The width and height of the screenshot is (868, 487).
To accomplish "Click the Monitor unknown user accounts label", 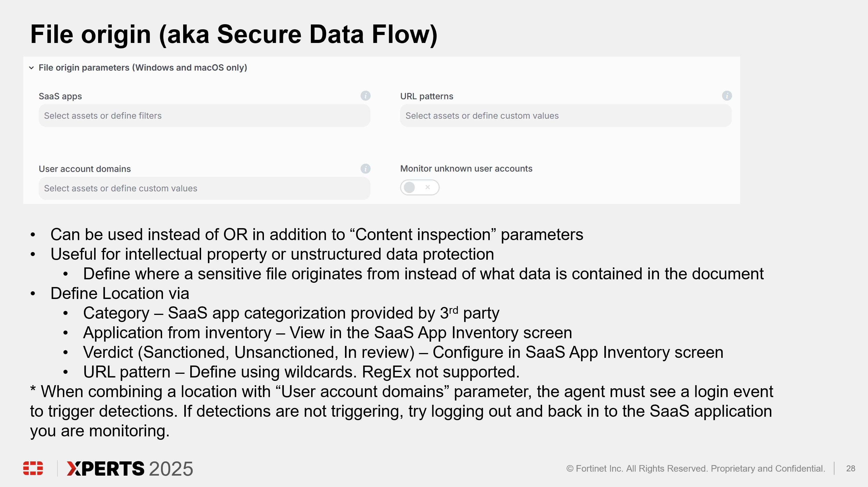I will pos(466,168).
